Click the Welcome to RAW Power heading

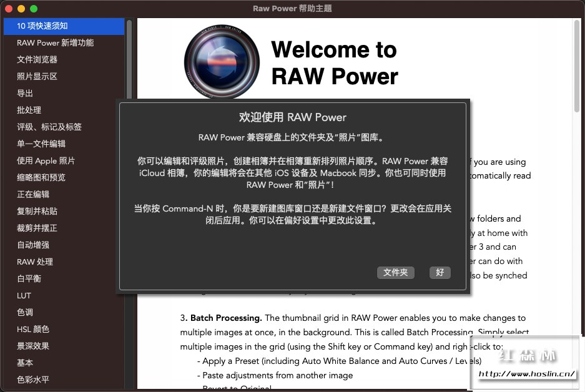point(335,62)
